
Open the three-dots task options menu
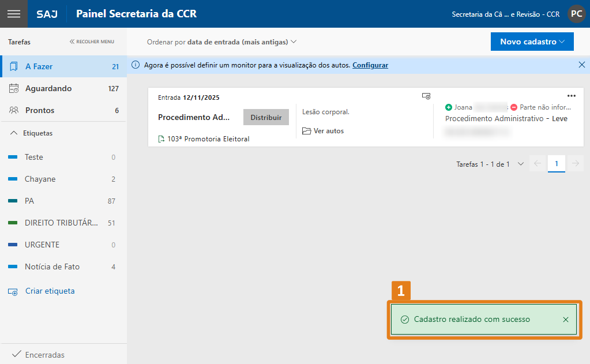coord(571,96)
